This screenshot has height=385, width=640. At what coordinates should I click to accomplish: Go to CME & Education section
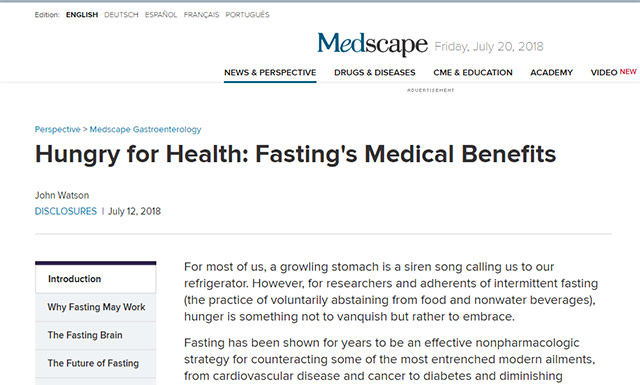[473, 73]
